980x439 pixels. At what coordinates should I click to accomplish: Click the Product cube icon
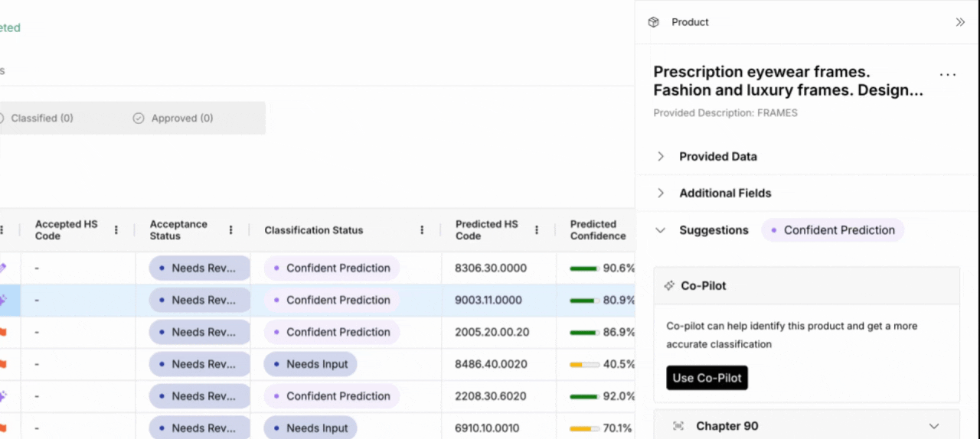653,22
